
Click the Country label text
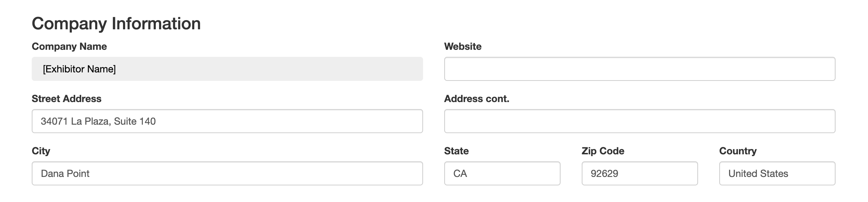738,151
